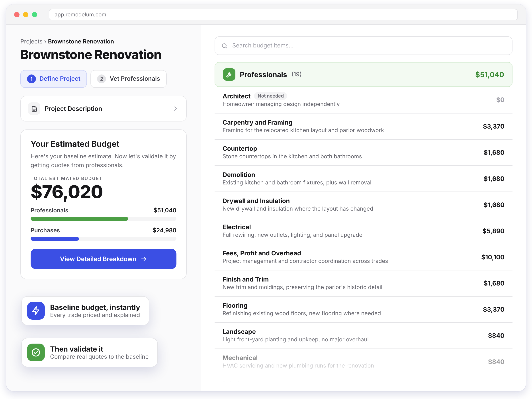This screenshot has height=399, width=532.
Task: Select the Carpentry and Framing row
Action: tap(363, 126)
